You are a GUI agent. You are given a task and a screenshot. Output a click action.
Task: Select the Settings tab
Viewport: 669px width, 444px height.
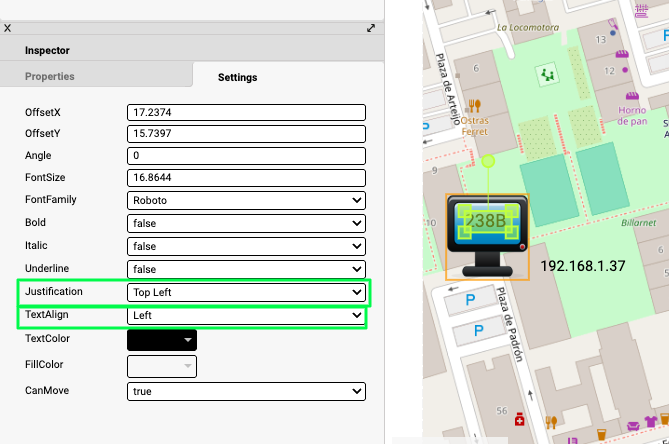[x=238, y=77]
